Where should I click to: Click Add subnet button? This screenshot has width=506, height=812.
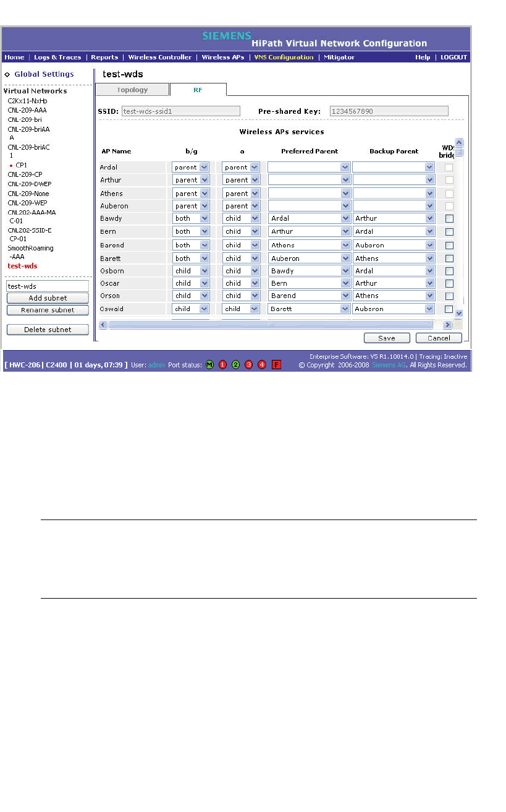pyautogui.click(x=48, y=298)
